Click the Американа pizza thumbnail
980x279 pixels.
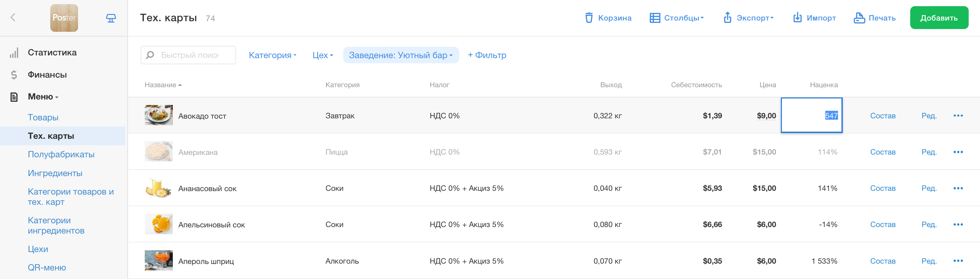159,152
